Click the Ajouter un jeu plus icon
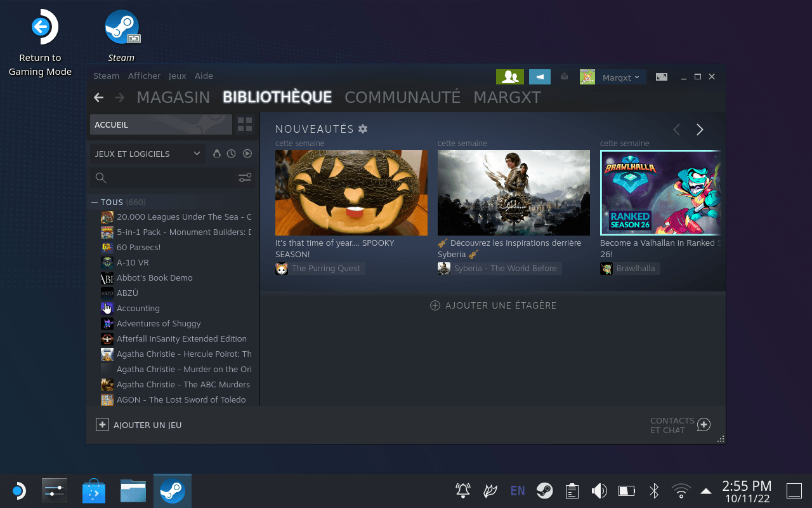 103,425
